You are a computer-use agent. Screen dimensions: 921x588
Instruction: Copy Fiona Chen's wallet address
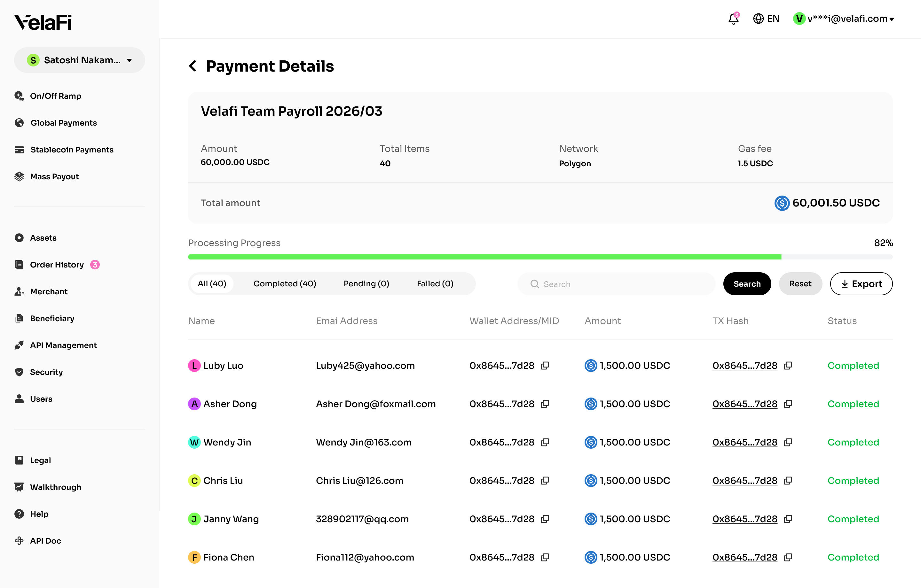[x=545, y=557]
